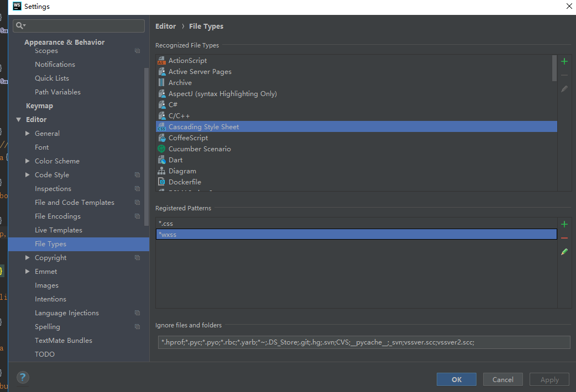Image resolution: width=576 pixels, height=392 pixels.
Task: Edit the selected recognized file type
Action: pyautogui.click(x=564, y=89)
